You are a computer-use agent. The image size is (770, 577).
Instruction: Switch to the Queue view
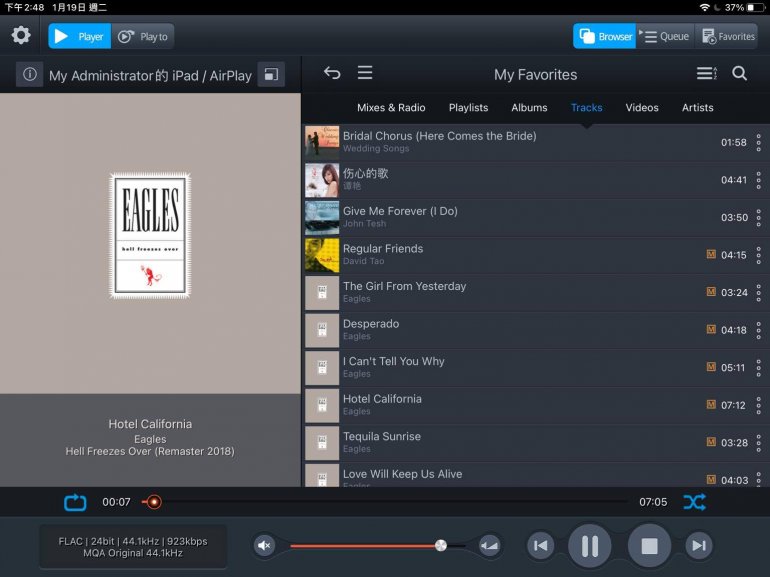[x=665, y=36]
